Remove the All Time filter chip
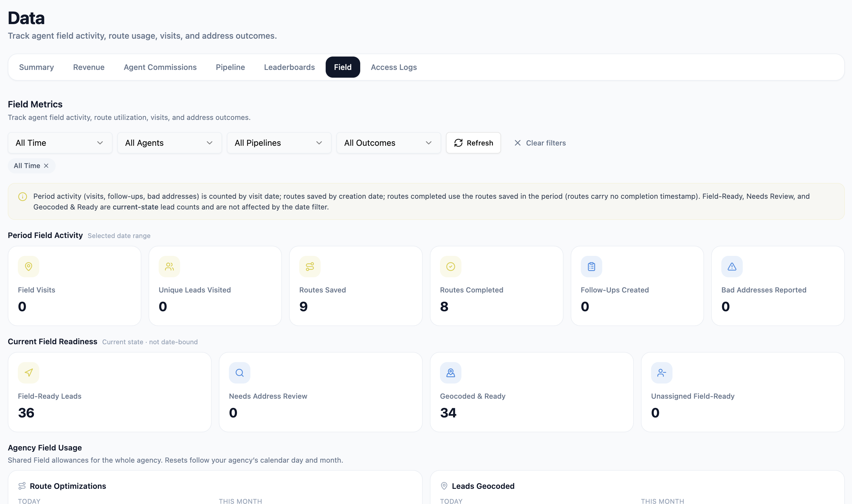The height and width of the screenshot is (504, 852). point(46,166)
